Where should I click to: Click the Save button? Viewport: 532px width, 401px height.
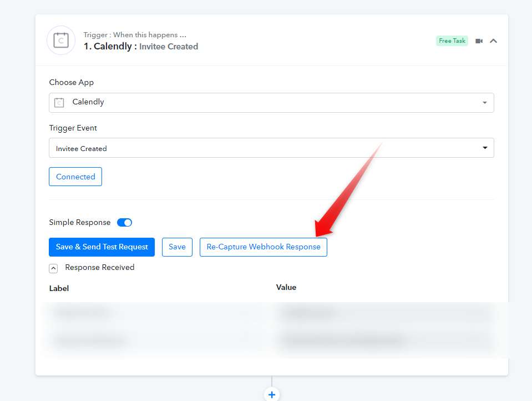[177, 247]
